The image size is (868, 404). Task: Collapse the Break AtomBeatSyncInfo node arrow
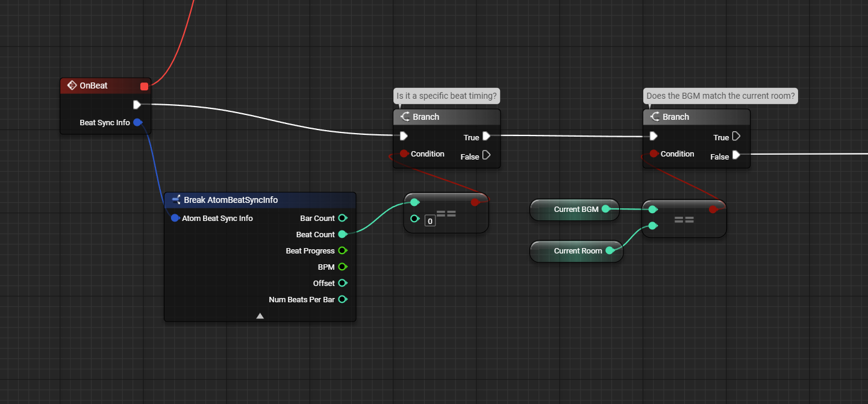(260, 315)
